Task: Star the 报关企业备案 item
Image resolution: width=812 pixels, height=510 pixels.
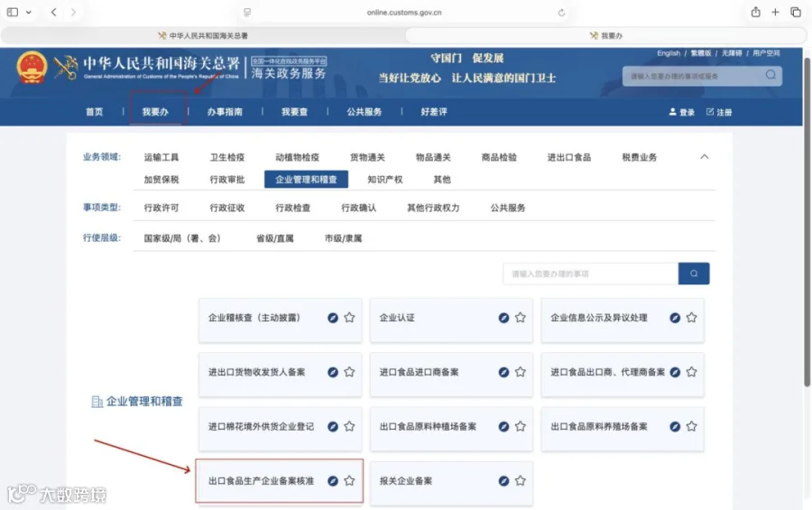Action: [x=521, y=481]
